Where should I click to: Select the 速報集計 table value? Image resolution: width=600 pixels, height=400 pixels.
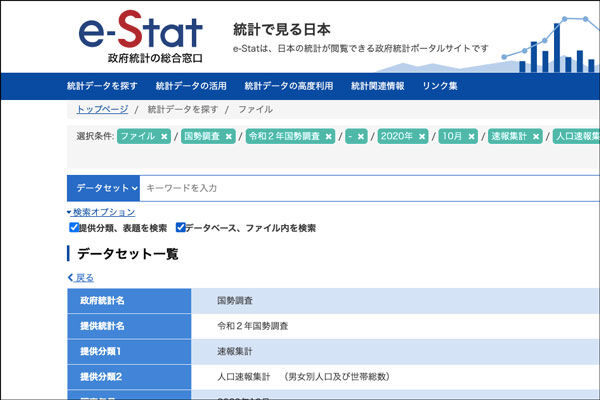point(235,351)
